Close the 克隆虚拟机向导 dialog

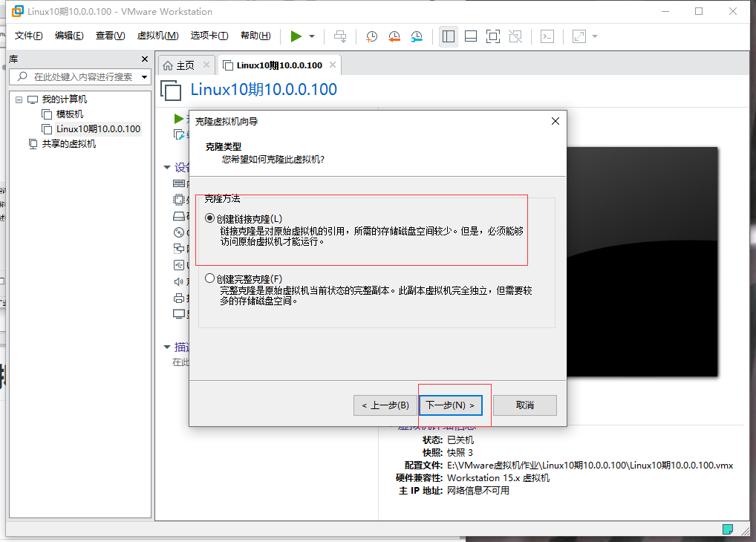coord(555,121)
